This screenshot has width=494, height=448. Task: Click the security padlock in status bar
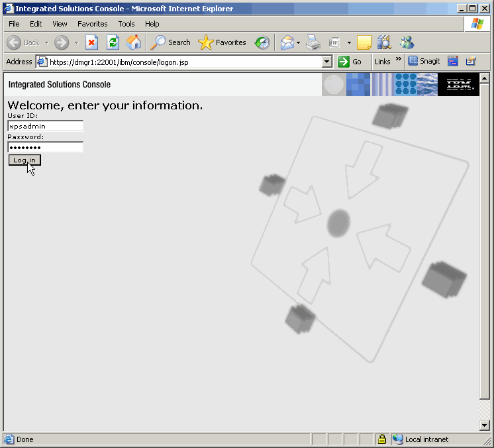coord(382,439)
